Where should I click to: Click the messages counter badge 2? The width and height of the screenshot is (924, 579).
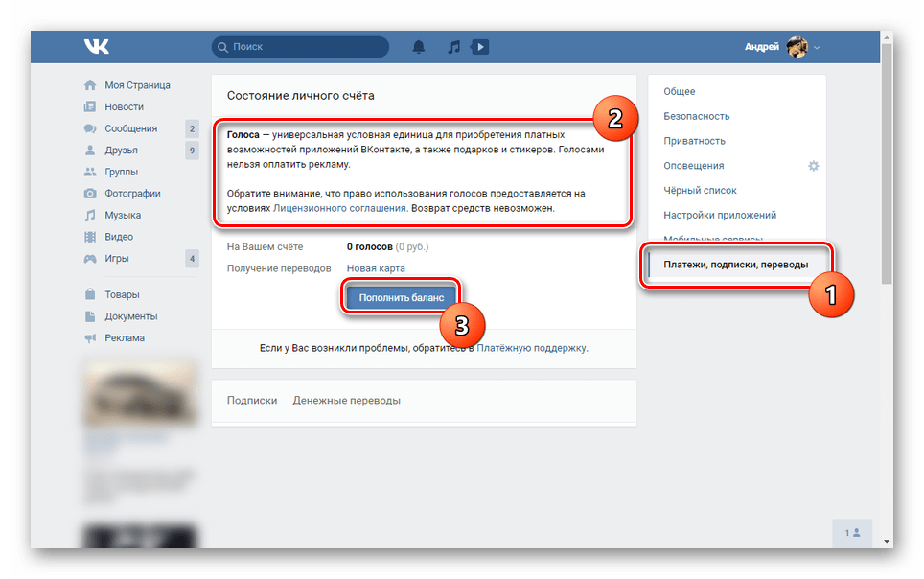click(x=192, y=128)
